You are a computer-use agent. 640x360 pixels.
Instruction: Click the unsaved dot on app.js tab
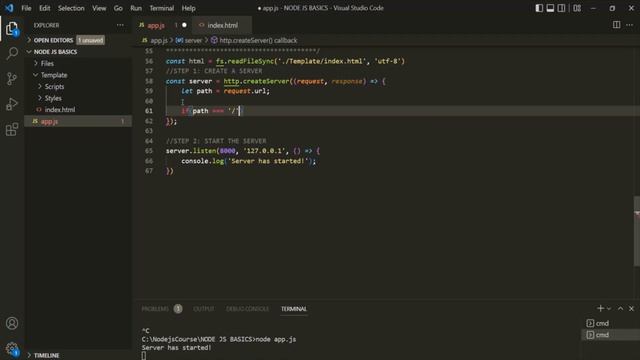pos(184,25)
